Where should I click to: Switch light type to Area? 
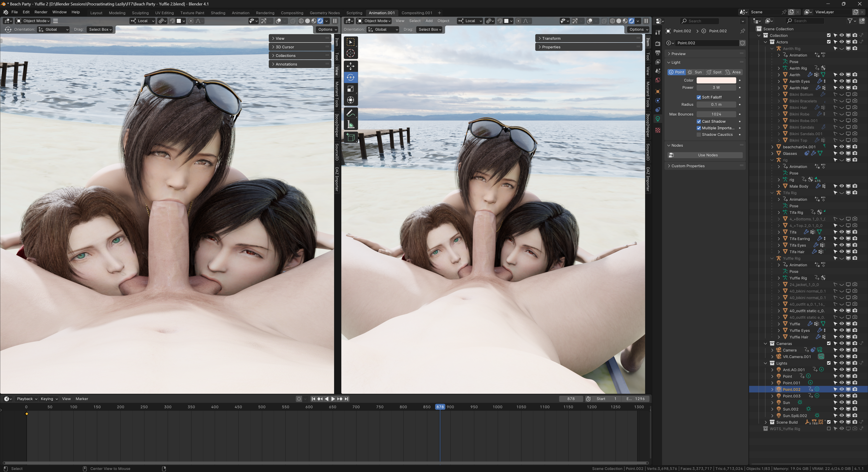(x=733, y=72)
